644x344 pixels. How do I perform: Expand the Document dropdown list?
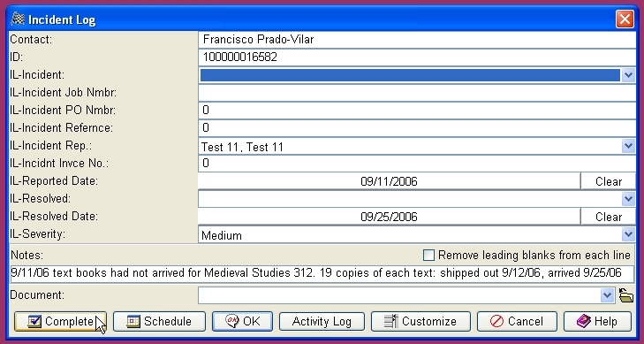tap(608, 295)
